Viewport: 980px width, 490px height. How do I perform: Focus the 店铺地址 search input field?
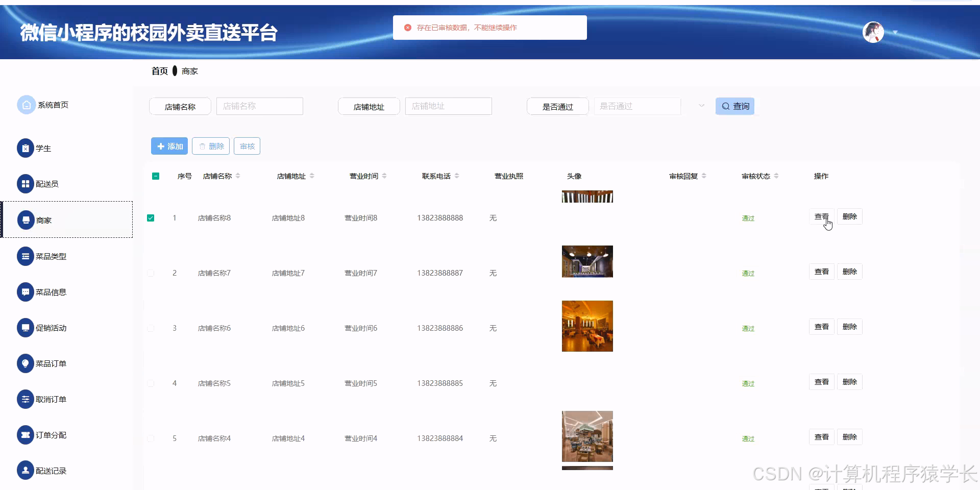[x=449, y=106]
